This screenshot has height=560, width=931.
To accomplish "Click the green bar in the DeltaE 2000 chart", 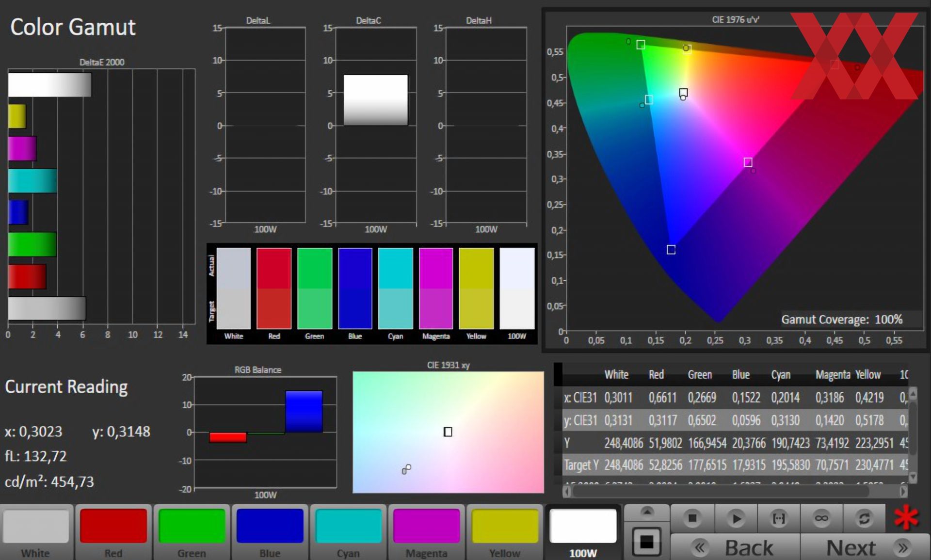I will click(x=32, y=244).
